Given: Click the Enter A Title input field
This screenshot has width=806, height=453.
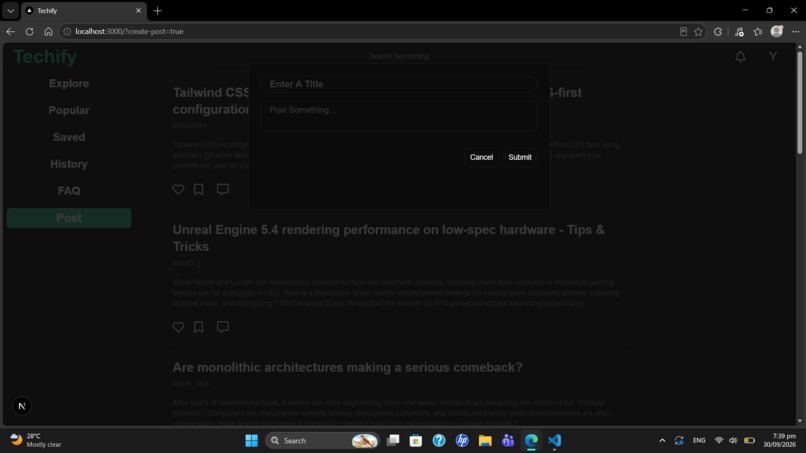Looking at the screenshot, I should coord(399,84).
